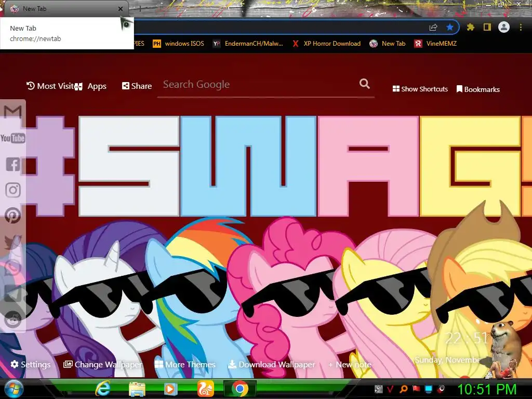Viewport: 532px width, 399px height.
Task: Open the VineMEMZ bookmark
Action: pos(436,44)
